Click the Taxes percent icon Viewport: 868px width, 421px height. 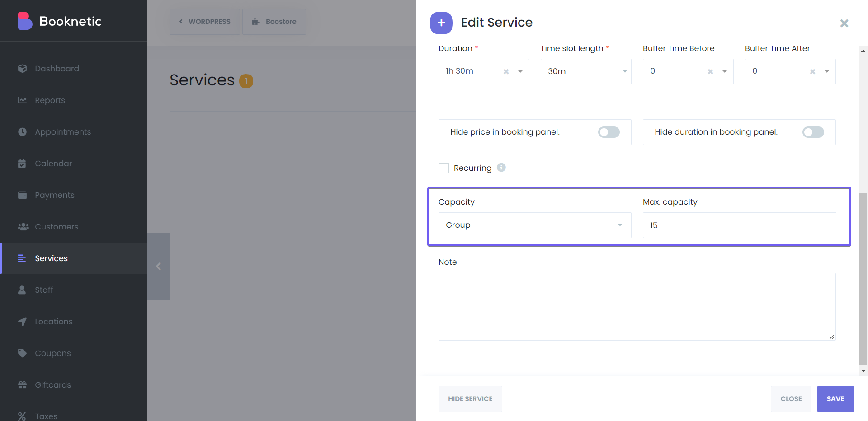coord(22,416)
